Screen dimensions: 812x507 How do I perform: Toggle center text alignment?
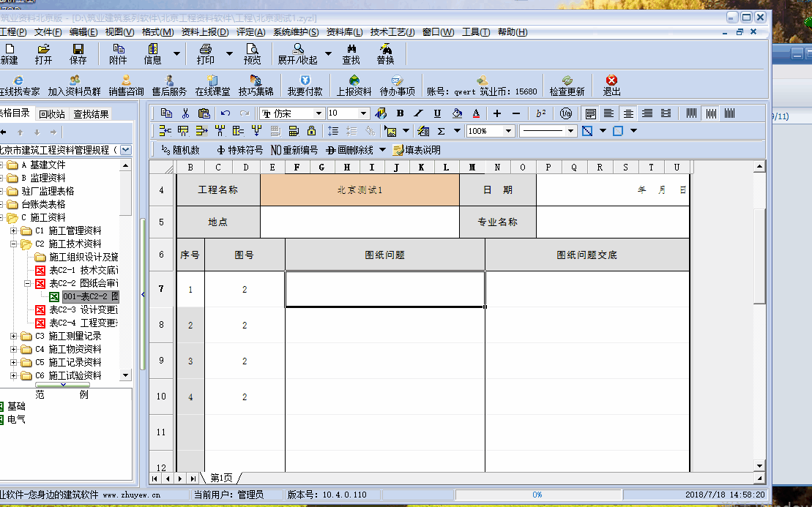(x=628, y=113)
